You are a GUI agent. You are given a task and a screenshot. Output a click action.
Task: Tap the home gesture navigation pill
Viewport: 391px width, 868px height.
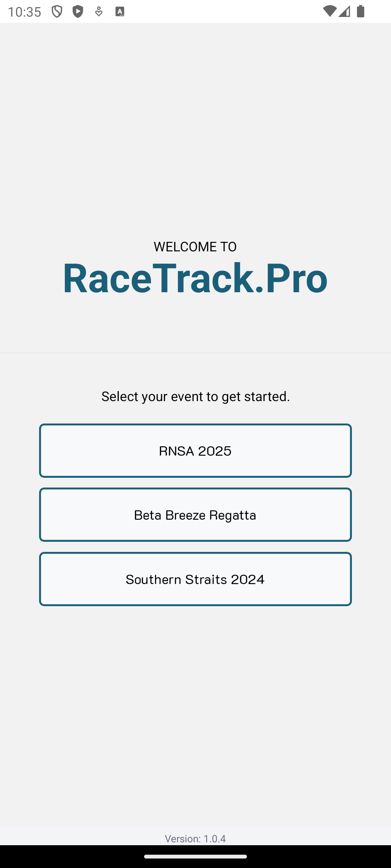[x=195, y=856]
